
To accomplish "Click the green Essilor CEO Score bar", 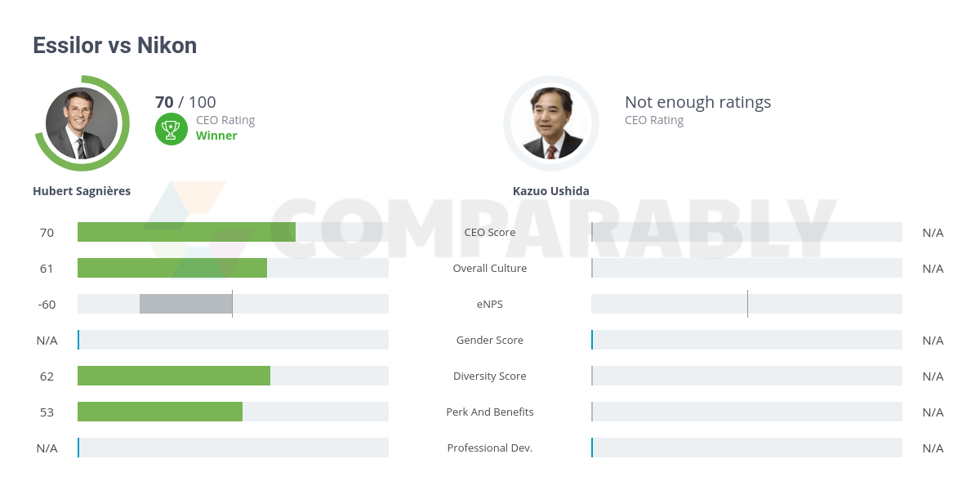I will (186, 232).
